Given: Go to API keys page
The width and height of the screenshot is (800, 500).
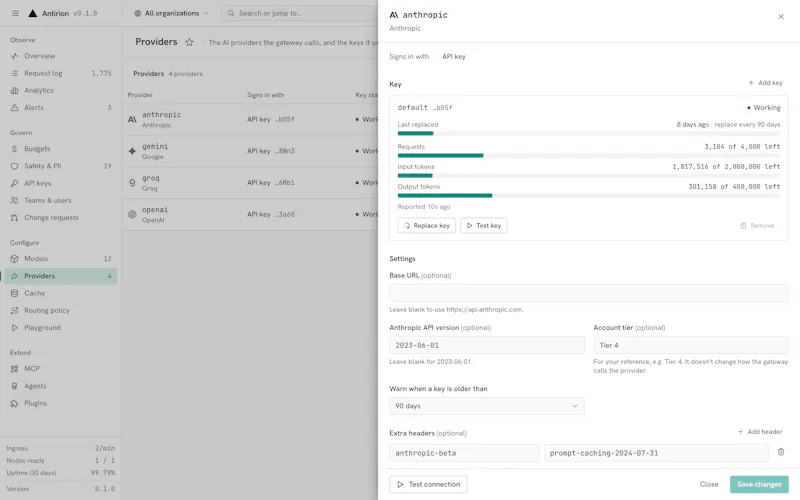Looking at the screenshot, I should pyautogui.click(x=61, y=183).
